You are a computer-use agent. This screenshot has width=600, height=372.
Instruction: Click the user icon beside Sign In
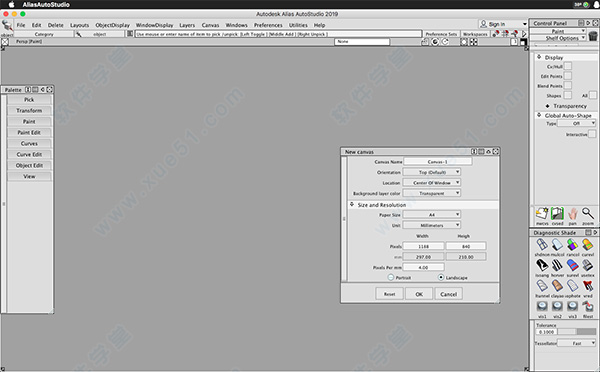[x=484, y=24]
